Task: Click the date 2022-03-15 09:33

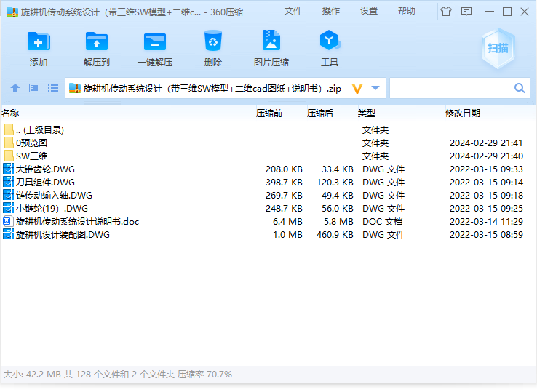Action: (x=486, y=169)
